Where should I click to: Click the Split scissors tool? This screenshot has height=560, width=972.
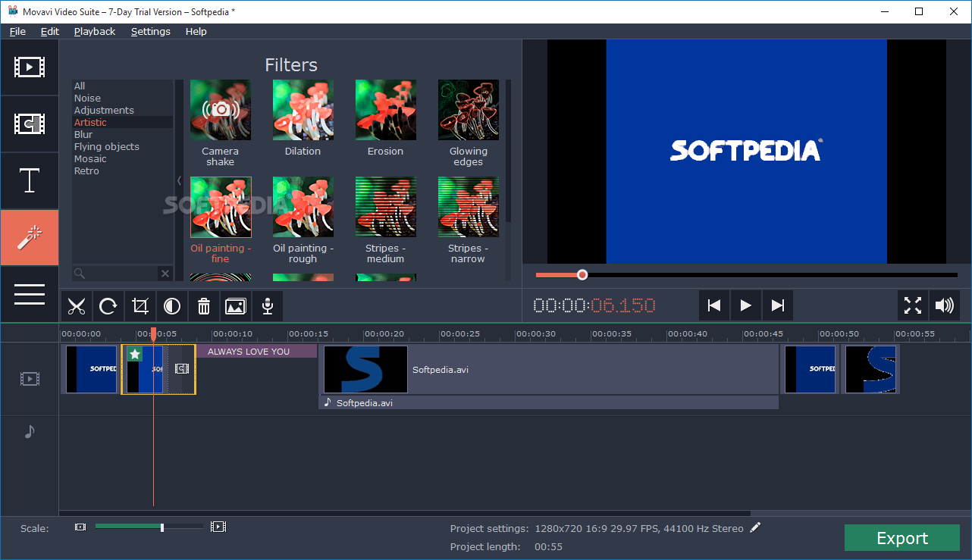pyautogui.click(x=77, y=306)
